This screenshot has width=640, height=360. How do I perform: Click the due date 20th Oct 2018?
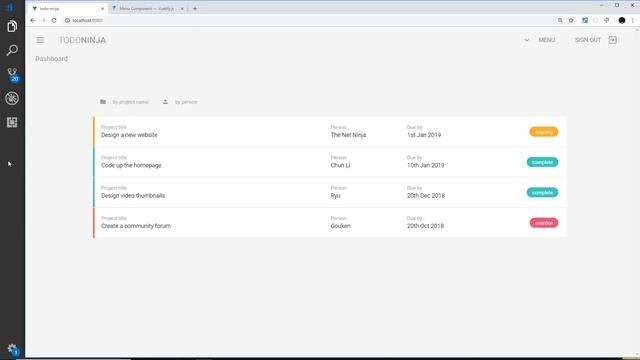[425, 226]
